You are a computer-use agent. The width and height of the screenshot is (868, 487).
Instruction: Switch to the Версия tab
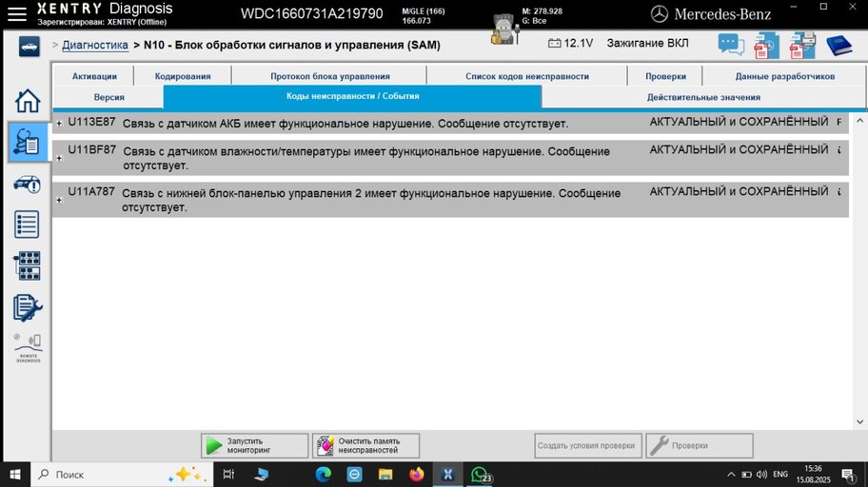coord(109,97)
